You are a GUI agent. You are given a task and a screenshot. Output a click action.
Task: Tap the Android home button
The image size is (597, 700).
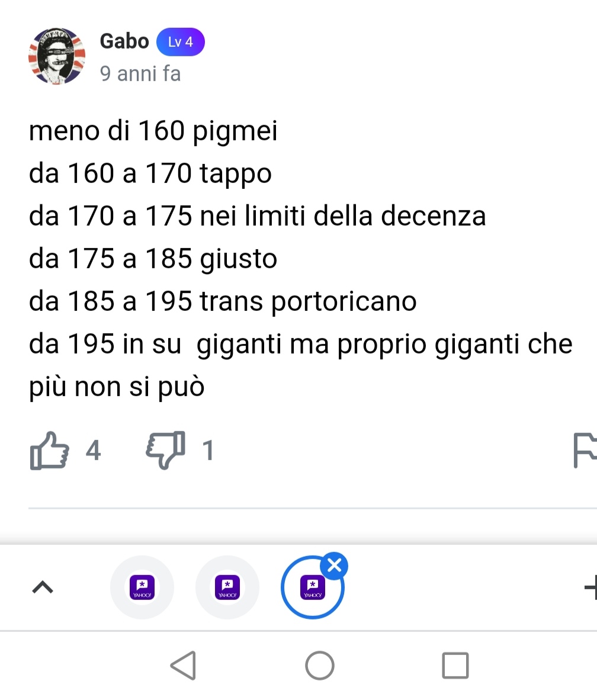coord(320,666)
